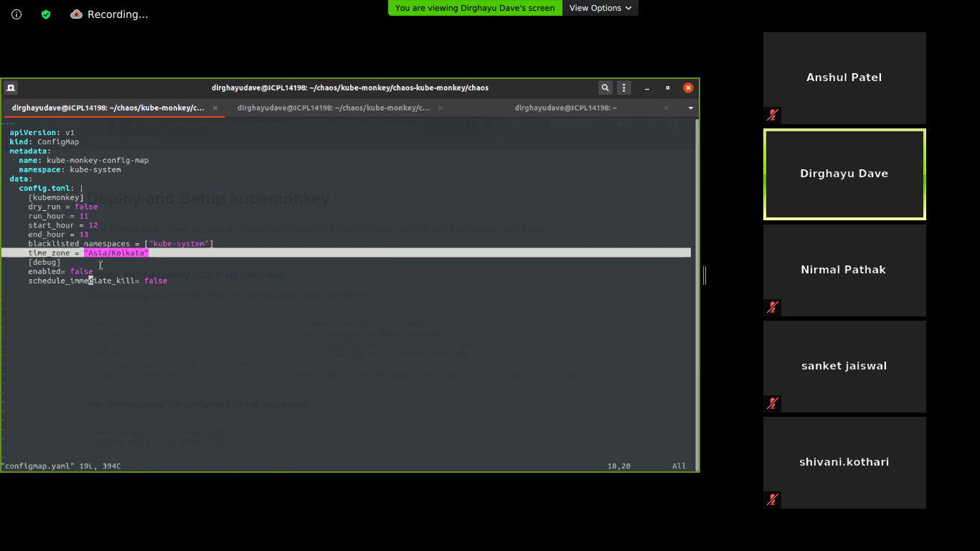The image size is (980, 551).
Task: Select Dirghayu Dave's video tile
Action: (x=844, y=174)
